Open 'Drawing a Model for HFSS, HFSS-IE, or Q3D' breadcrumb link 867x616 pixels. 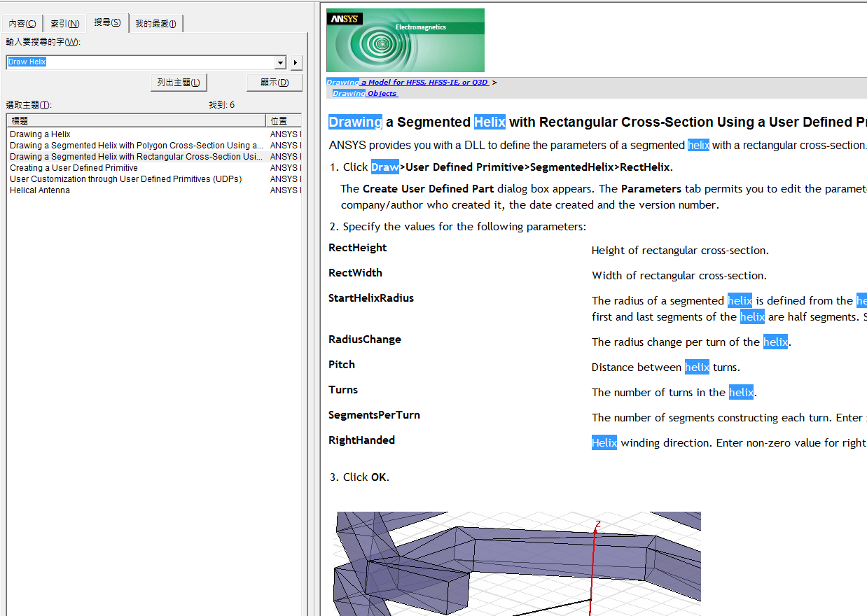[408, 82]
